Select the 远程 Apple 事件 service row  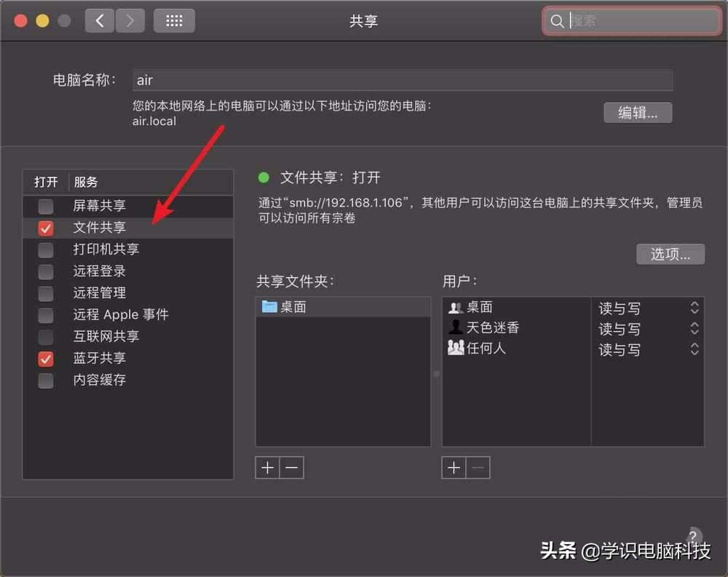pos(128,315)
